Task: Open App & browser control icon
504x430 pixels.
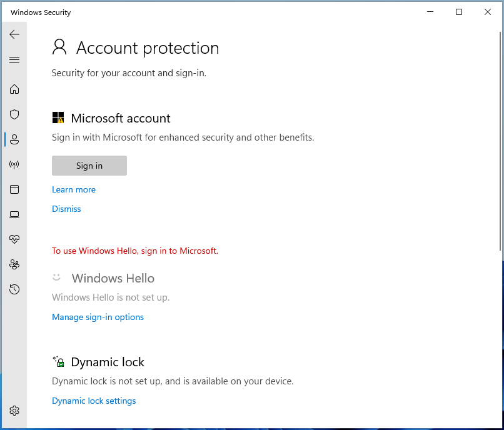Action: click(x=14, y=189)
